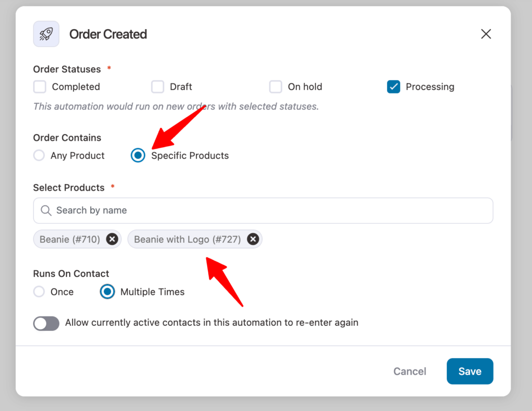Close the Order Created dialog
Viewport: 532px width, 411px height.
486,34
